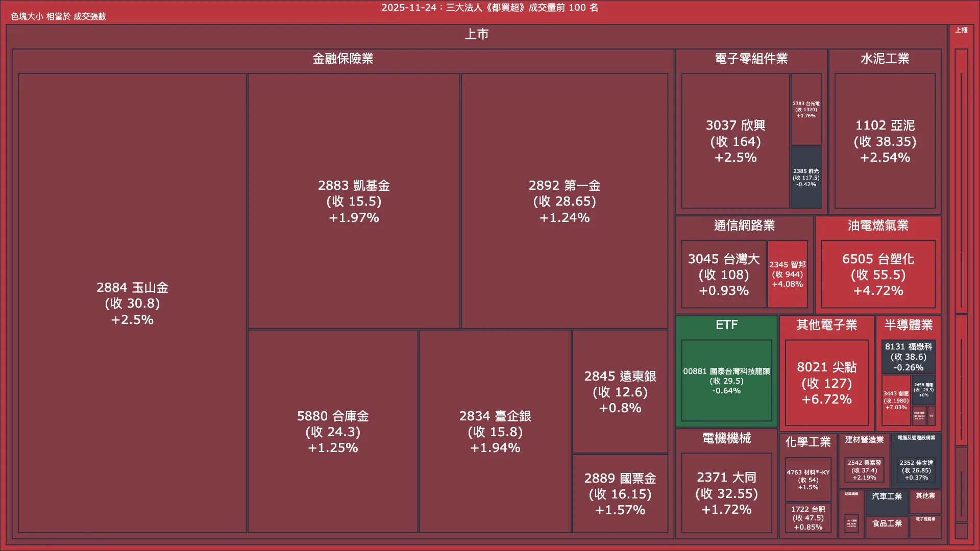Click the 3037 欣興 tile
This screenshot has height=551, width=980.
[x=735, y=141]
